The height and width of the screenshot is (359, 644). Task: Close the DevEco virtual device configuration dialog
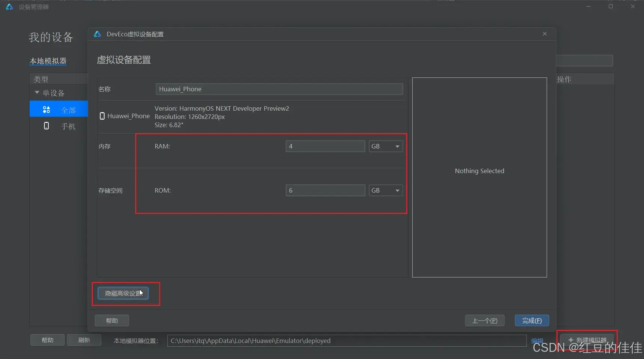click(545, 34)
